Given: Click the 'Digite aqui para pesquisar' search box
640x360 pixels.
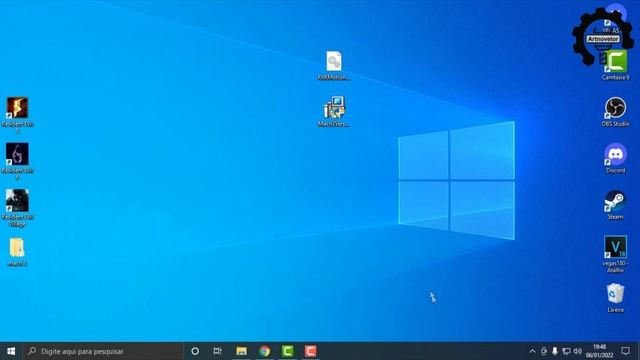Looking at the screenshot, I should 103,351.
